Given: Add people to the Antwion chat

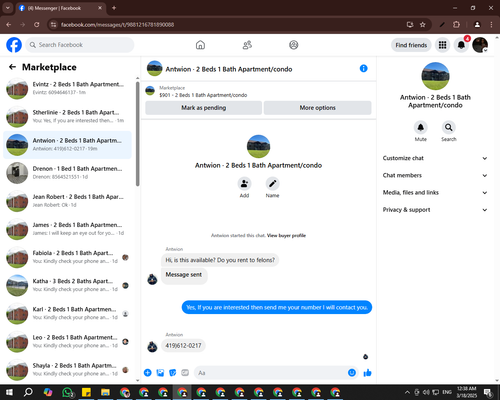Looking at the screenshot, I should 244,183.
